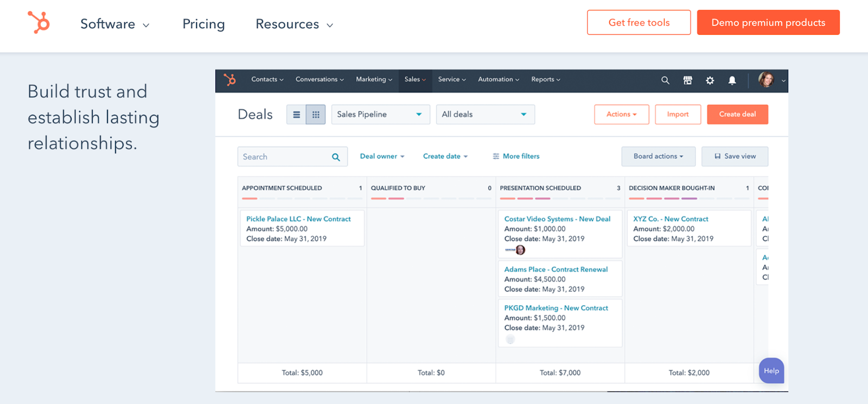This screenshot has height=404, width=868.
Task: Click the HubSpot sprocket logo in site header
Action: [x=39, y=23]
